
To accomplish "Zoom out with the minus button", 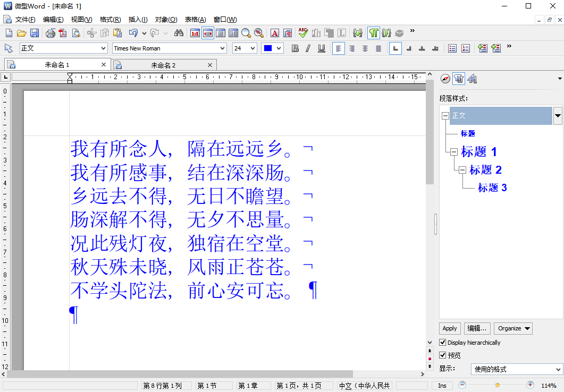I will pos(462,385).
